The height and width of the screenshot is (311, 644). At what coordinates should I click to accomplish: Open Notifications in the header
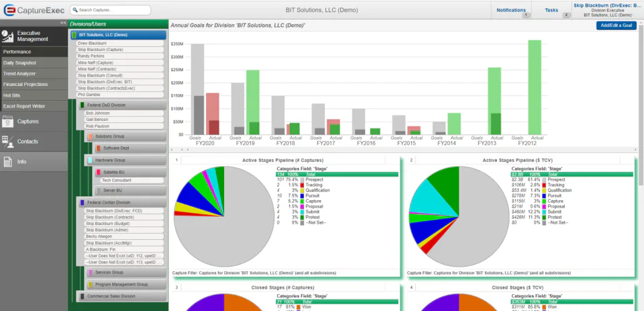[x=511, y=10]
